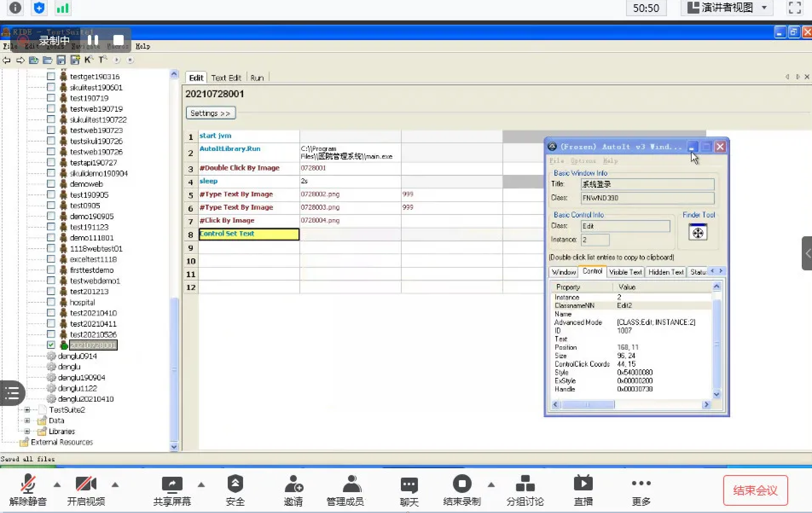Open 安全 security options
This screenshot has height=513, width=812.
[x=235, y=490]
